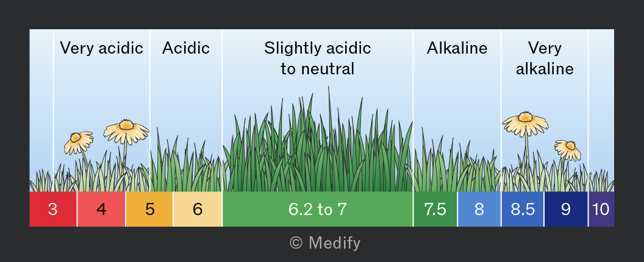This screenshot has height=262, width=644.
Task: Select the dark green 7.5 swatch
Action: 435,209
